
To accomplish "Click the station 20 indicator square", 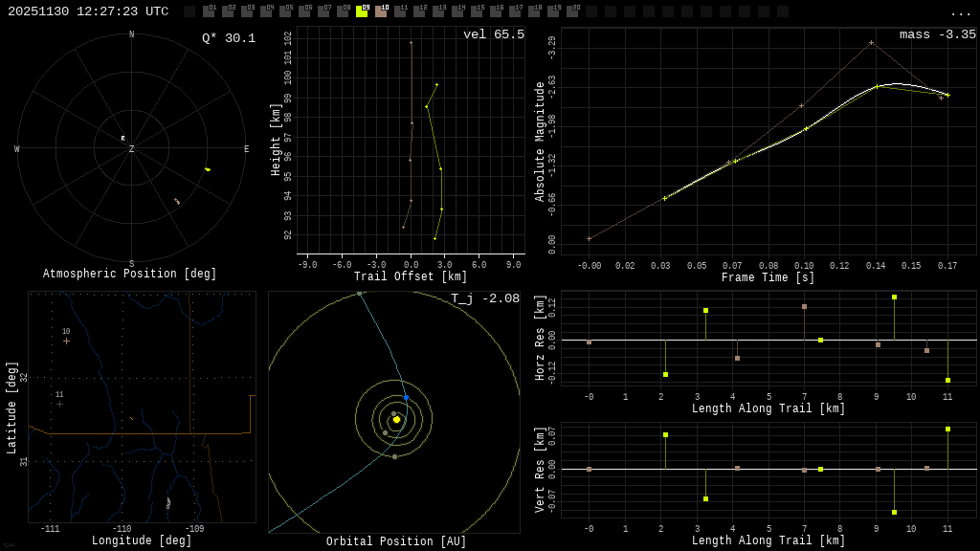I will (x=572, y=11).
